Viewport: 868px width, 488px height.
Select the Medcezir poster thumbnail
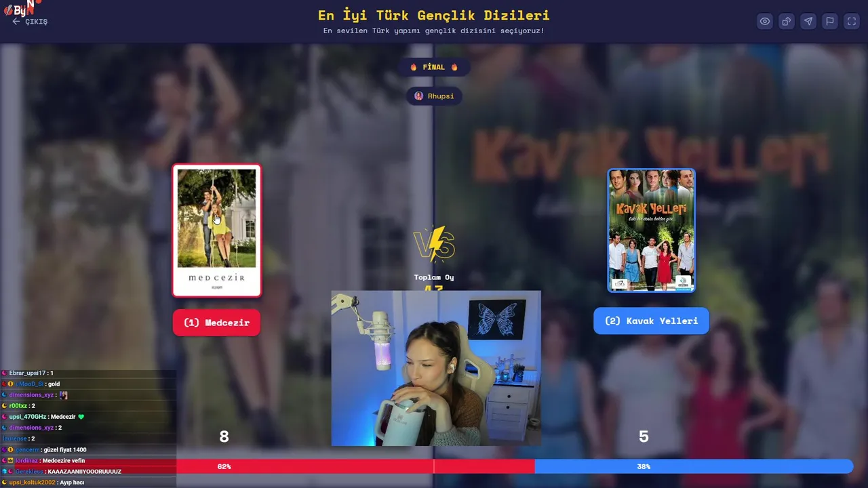pyautogui.click(x=216, y=230)
